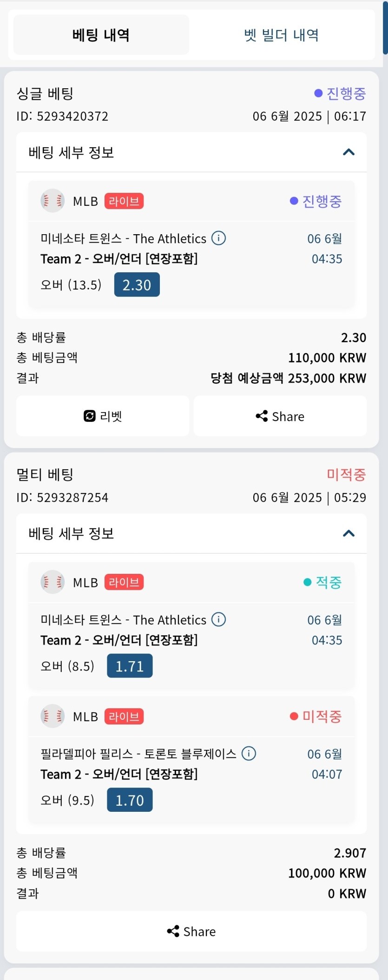Toggle 베팅 세부 정보 header of multi bet
The width and height of the screenshot is (388, 980).
tap(191, 533)
